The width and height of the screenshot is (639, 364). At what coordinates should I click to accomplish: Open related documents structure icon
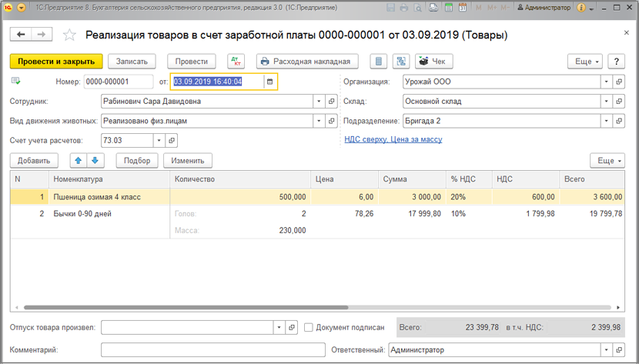tap(401, 62)
